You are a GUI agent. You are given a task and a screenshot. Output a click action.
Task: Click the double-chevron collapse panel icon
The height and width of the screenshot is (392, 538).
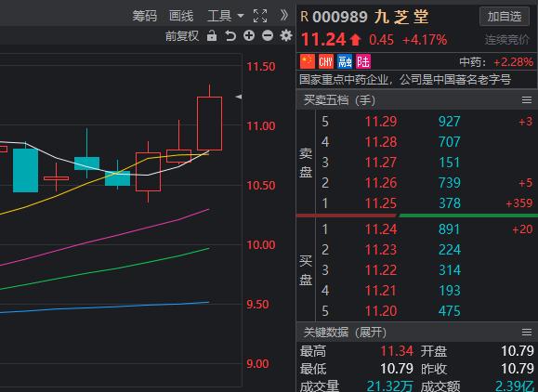coord(283,15)
